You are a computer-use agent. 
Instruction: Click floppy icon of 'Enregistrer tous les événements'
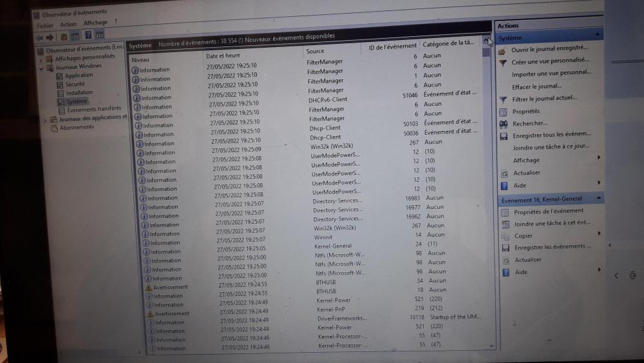tap(504, 137)
